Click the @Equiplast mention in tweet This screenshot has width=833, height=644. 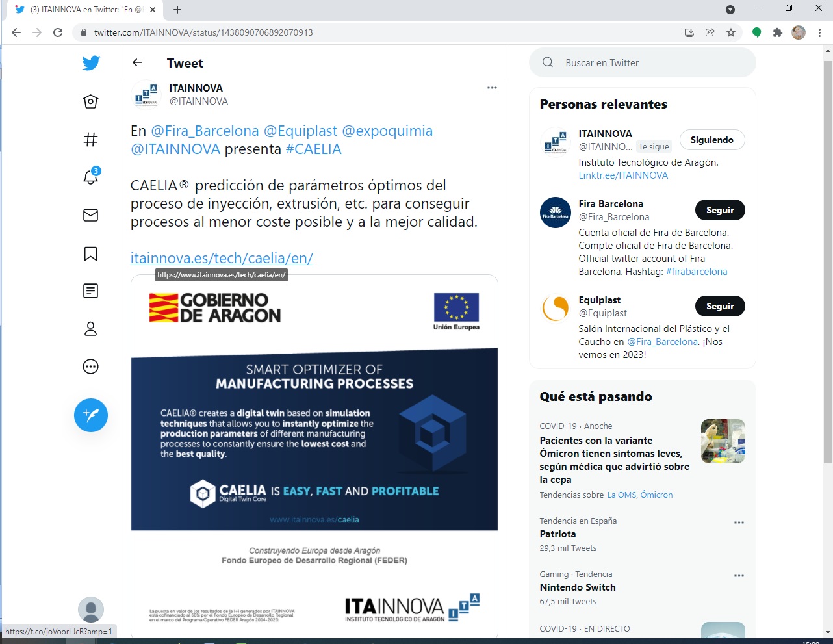click(300, 131)
